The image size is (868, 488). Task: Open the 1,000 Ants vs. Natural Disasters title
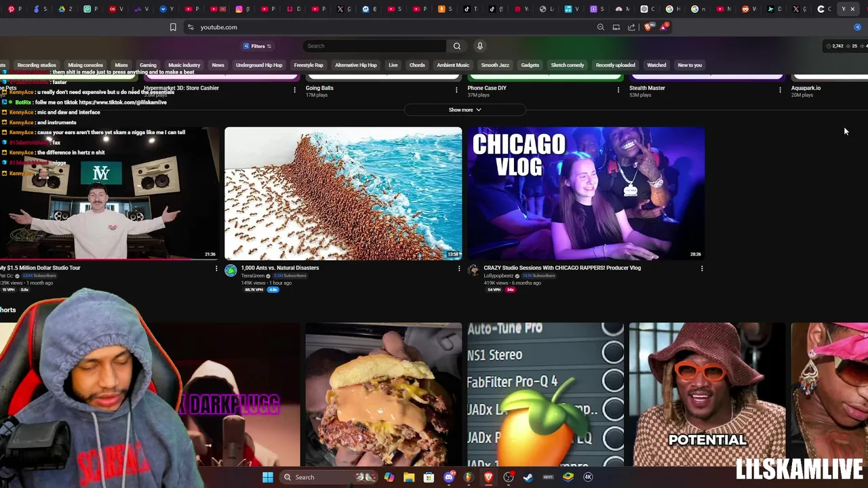click(x=280, y=268)
